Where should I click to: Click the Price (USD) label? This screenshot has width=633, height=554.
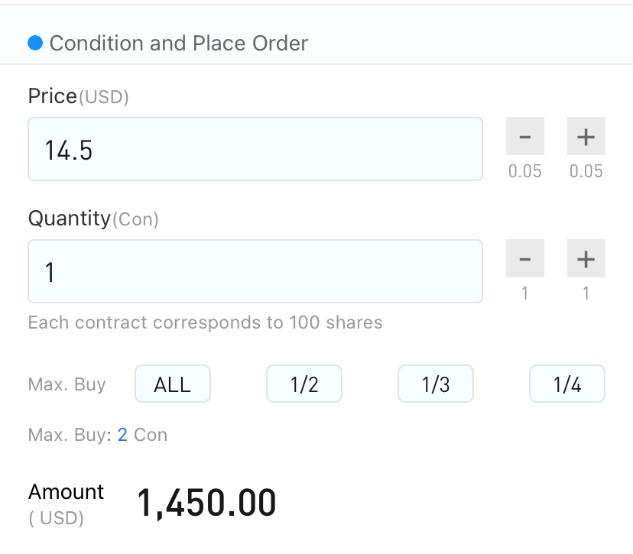[78, 97]
